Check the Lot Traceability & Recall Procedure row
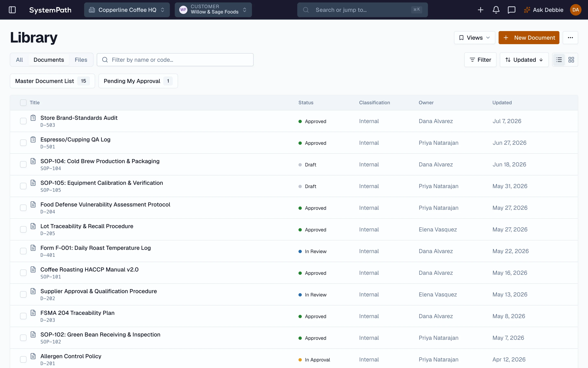Viewport: 588px width, 368px height. 23,230
